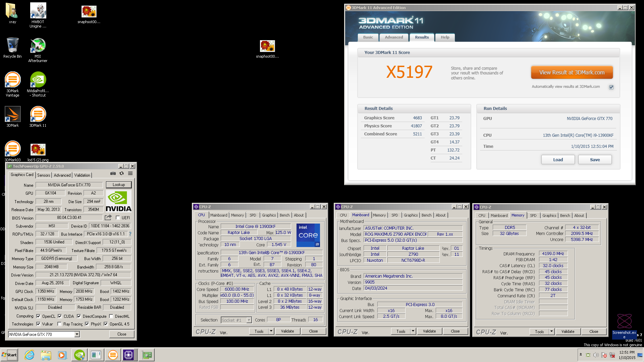Switch to CPU-Z taskbar item

tap(129, 355)
